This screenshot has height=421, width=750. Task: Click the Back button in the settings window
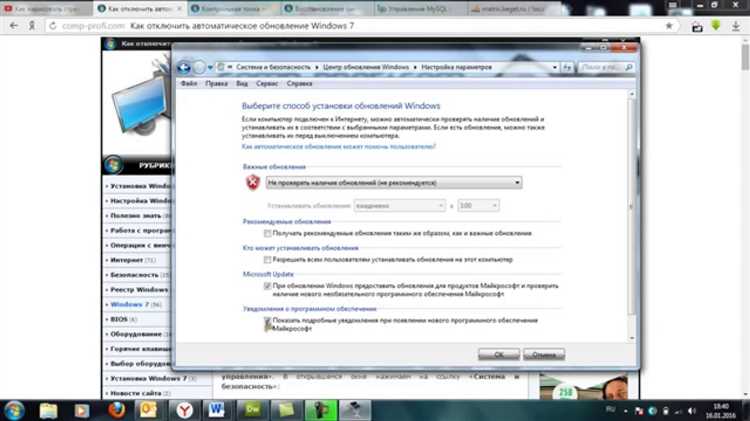click(x=184, y=67)
